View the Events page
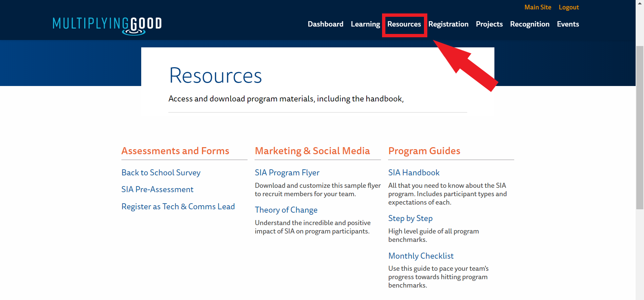 coord(568,24)
